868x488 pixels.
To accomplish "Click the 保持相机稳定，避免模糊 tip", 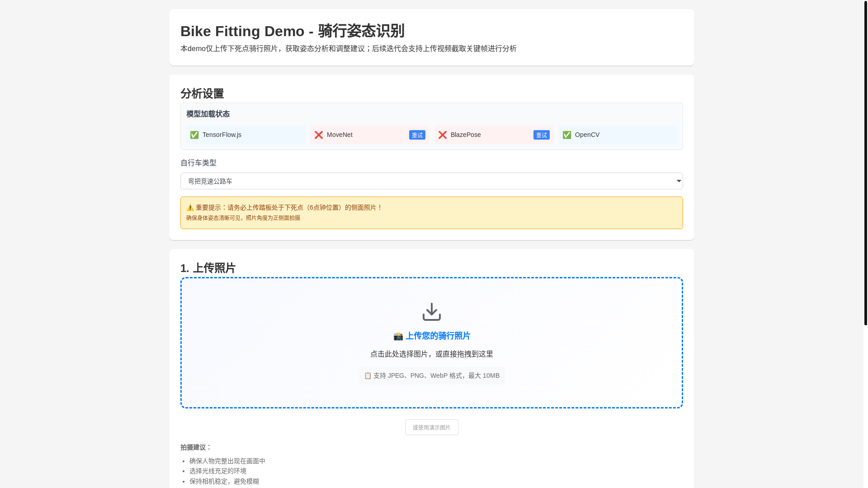I will [x=224, y=481].
